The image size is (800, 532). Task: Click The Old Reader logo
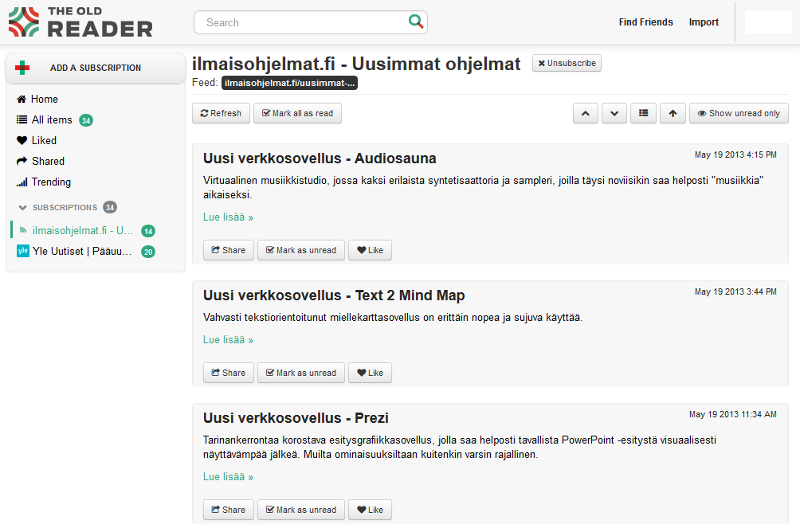coord(80,22)
